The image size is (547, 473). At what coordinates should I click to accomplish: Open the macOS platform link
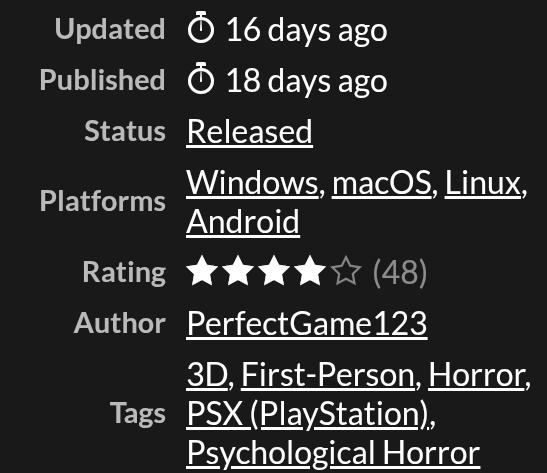click(x=382, y=183)
